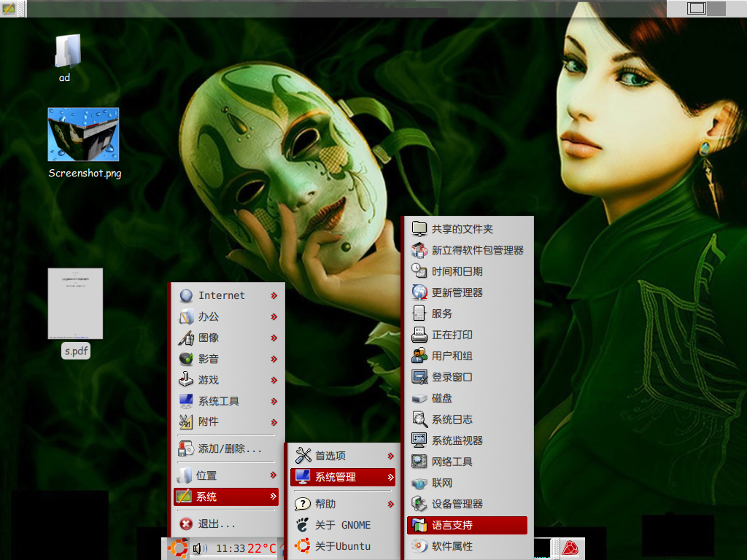Open 时间和日期 clock icon
Viewport: 747px width, 560px height.
[x=419, y=271]
